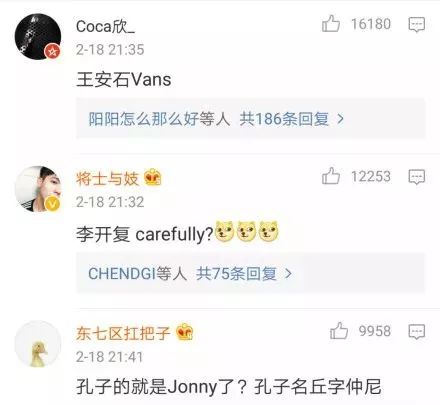Like the comment by 将士与妓
Screen dimensions: 440x405
point(331,176)
